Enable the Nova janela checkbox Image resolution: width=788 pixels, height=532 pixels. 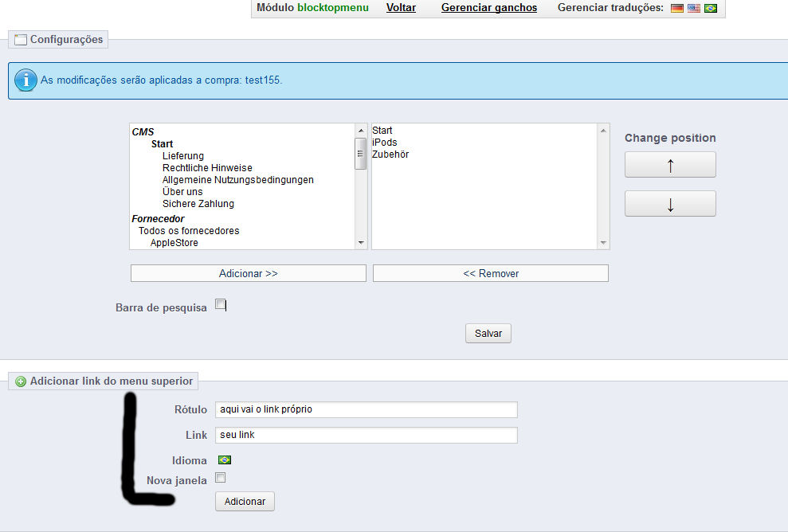click(x=220, y=478)
